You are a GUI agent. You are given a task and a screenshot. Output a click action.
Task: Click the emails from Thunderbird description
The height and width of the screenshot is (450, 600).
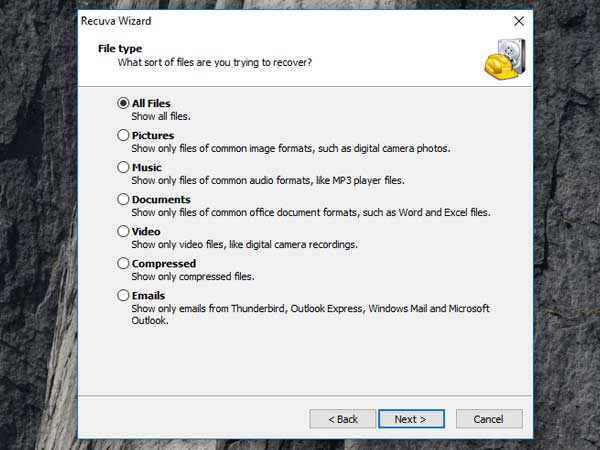310,314
